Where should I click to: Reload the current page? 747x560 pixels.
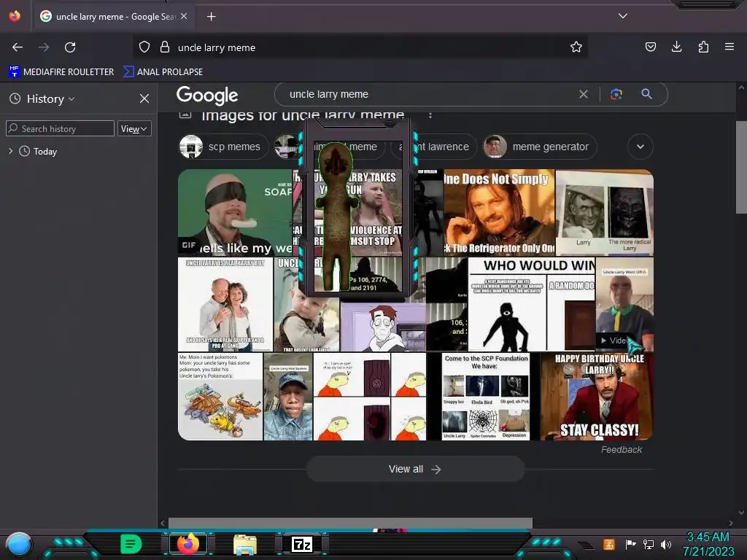tap(70, 47)
